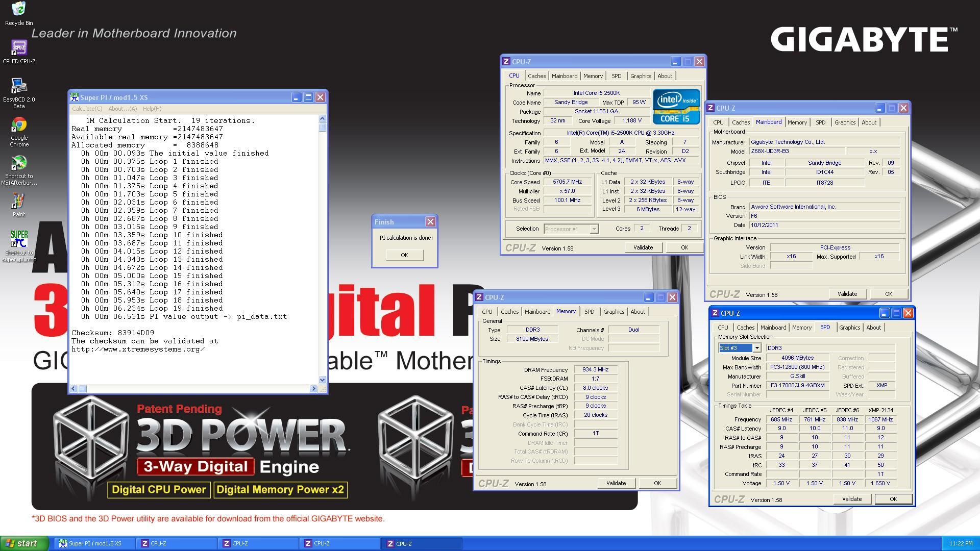The height and width of the screenshot is (551, 980).
Task: Switch to Caches tab in CPU window
Action: pos(536,76)
